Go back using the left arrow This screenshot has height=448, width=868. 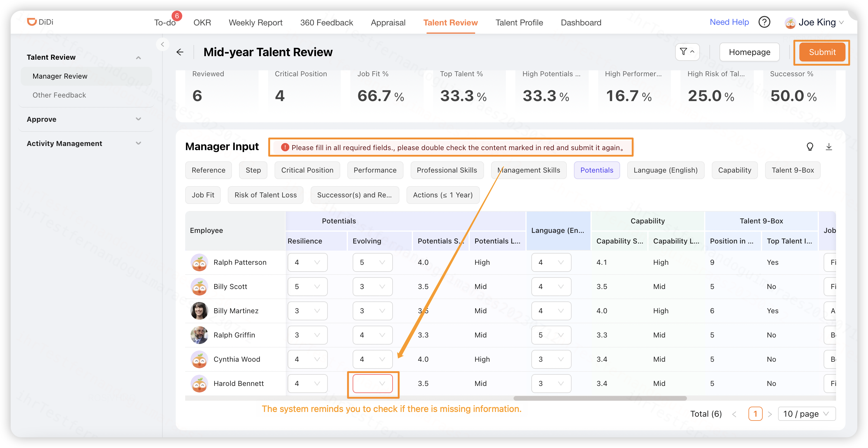[x=180, y=52]
